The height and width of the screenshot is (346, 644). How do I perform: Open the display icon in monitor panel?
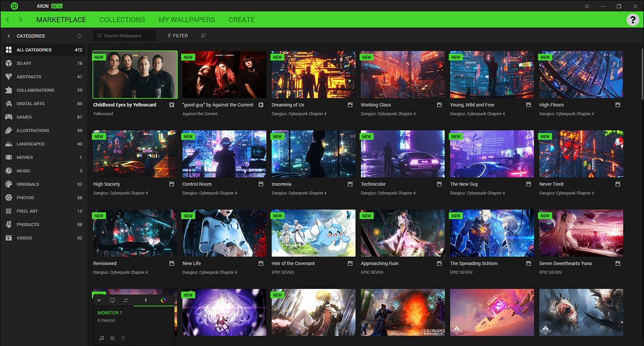[112, 300]
